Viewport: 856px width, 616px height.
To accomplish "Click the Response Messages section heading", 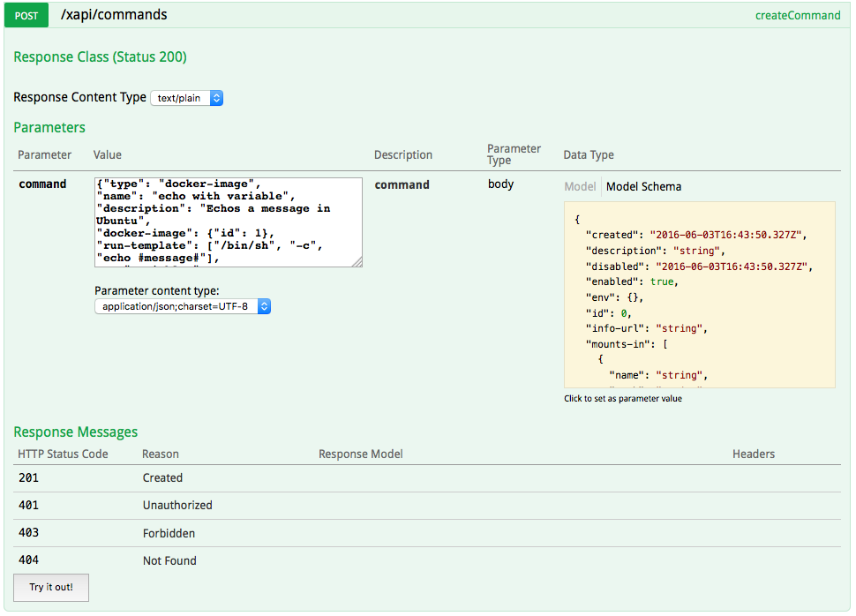I will (x=76, y=432).
